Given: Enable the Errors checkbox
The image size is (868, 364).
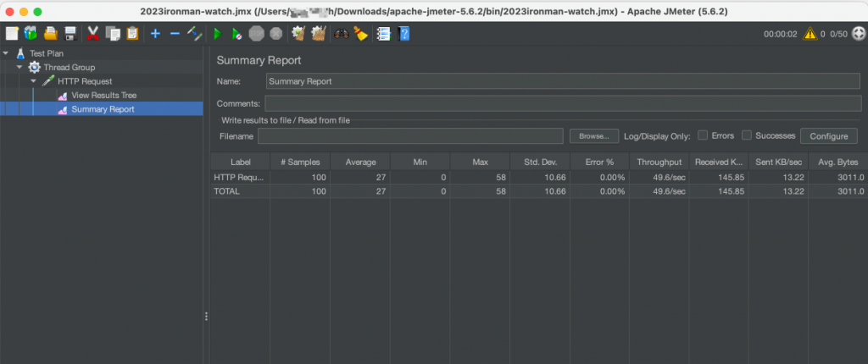Looking at the screenshot, I should pyautogui.click(x=703, y=135).
